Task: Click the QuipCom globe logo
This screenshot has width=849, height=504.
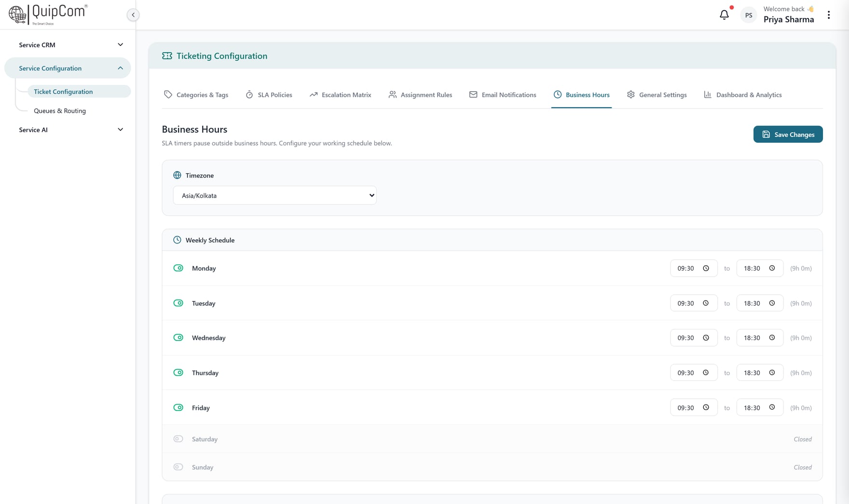Action: point(18,14)
